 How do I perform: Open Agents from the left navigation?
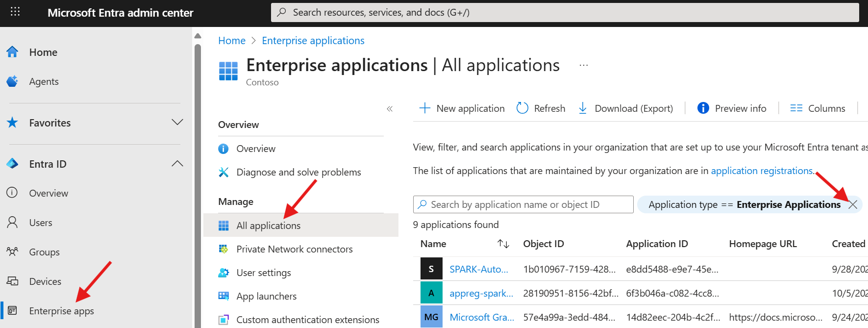pyautogui.click(x=44, y=81)
